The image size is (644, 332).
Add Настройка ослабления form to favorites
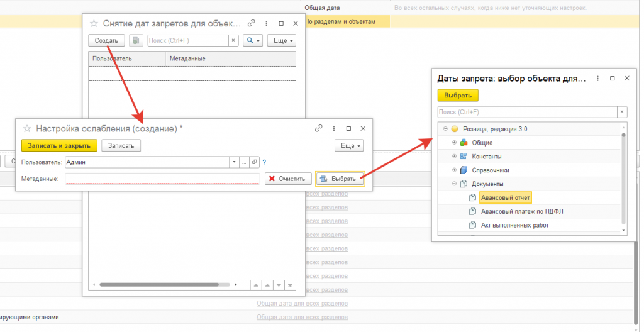pyautogui.click(x=27, y=129)
